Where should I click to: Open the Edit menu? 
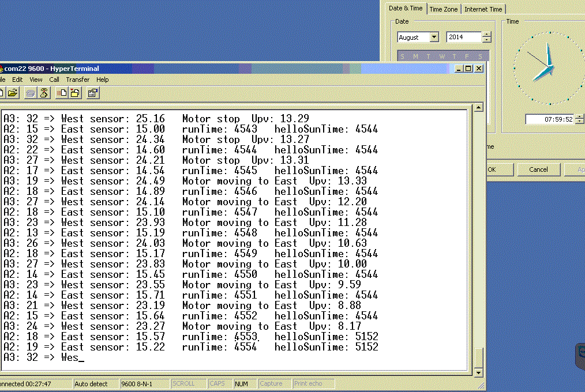coord(17,80)
